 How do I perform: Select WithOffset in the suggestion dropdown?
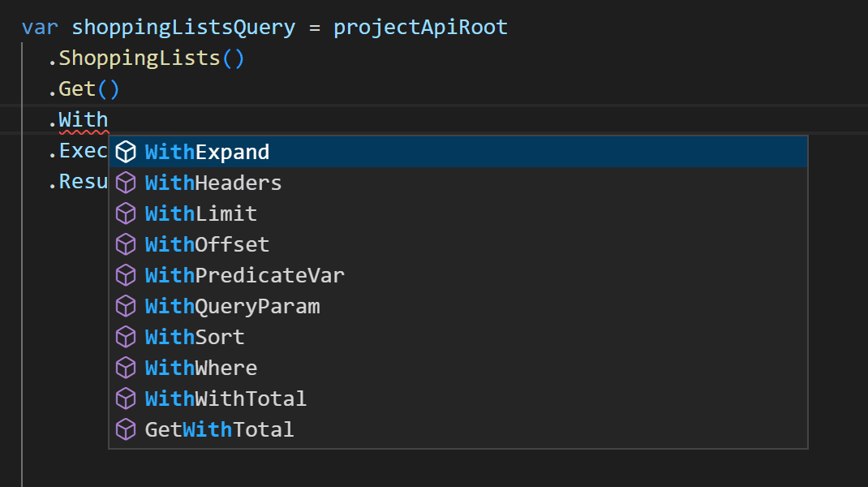point(207,243)
